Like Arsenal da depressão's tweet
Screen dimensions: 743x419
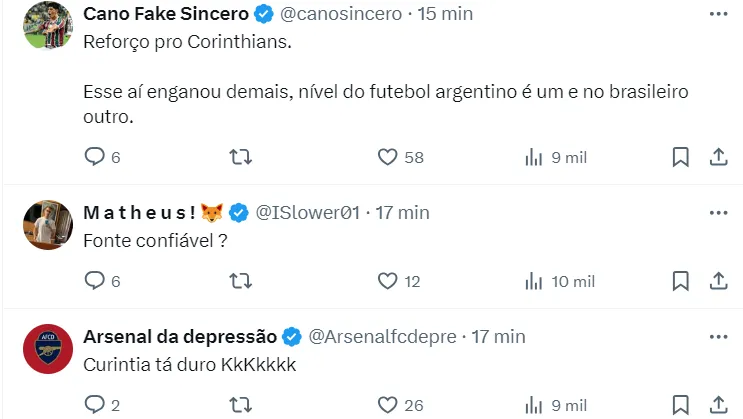[388, 405]
